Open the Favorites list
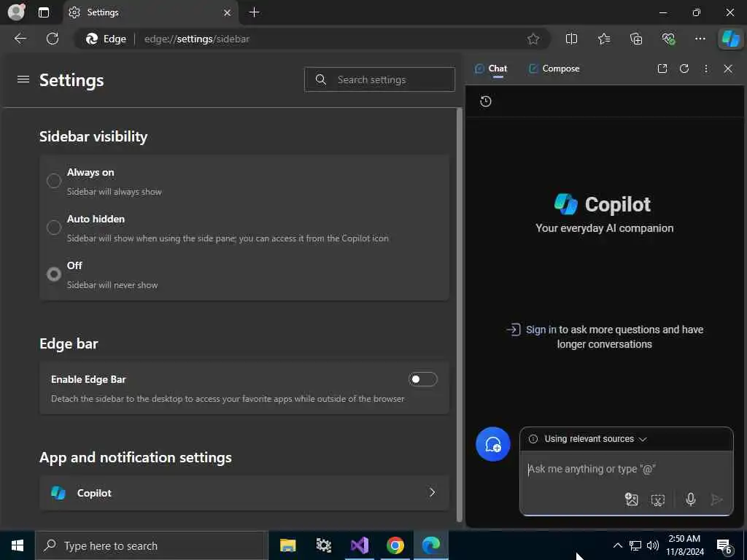This screenshot has height=560, width=747. pyautogui.click(x=603, y=39)
